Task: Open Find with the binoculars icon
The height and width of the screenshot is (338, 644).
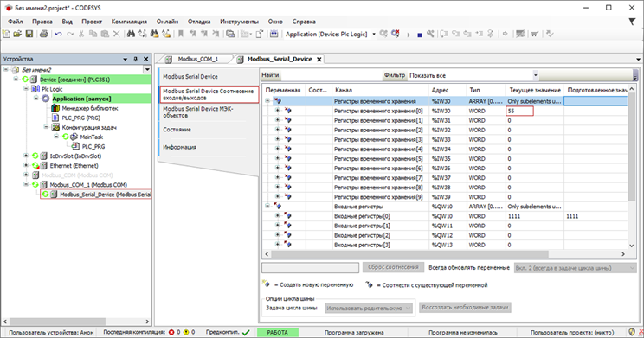Action: click(131, 34)
